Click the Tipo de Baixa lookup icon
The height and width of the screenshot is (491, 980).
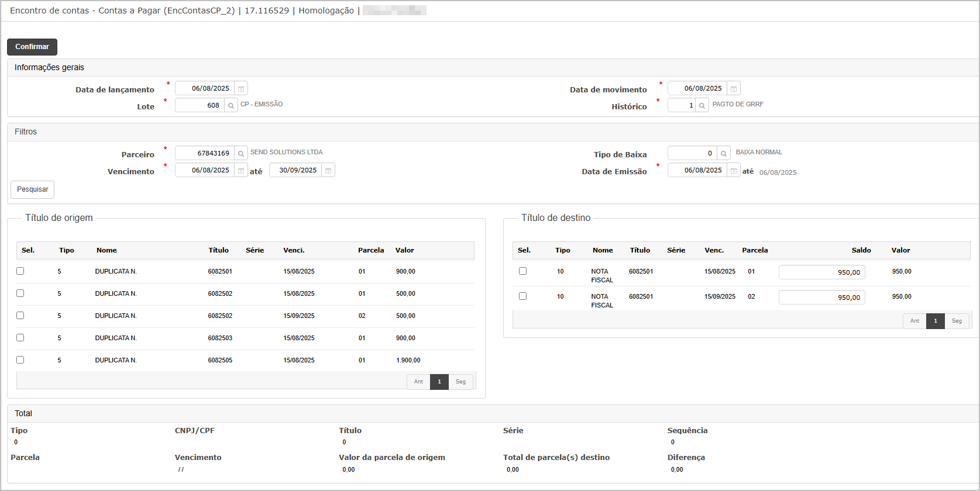pyautogui.click(x=724, y=153)
